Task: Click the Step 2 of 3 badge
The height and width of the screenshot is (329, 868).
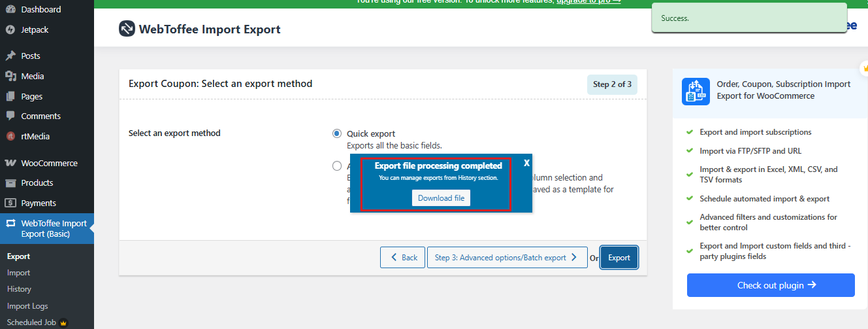Action: tap(612, 84)
